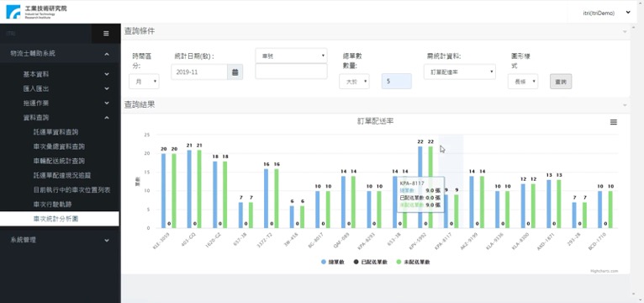This screenshot has width=644, height=303.
Task: Collapse the 查詢結果 panel chevron
Action: (625, 105)
